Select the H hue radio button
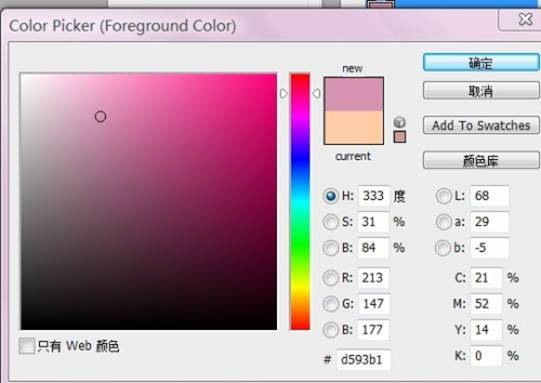The width and height of the screenshot is (541, 383). (x=330, y=196)
